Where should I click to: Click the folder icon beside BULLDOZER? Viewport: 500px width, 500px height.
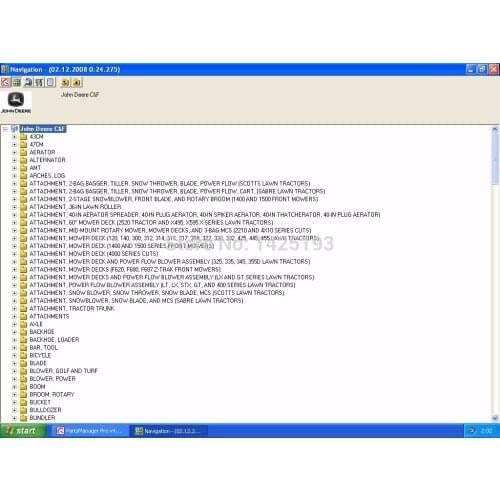point(23,410)
